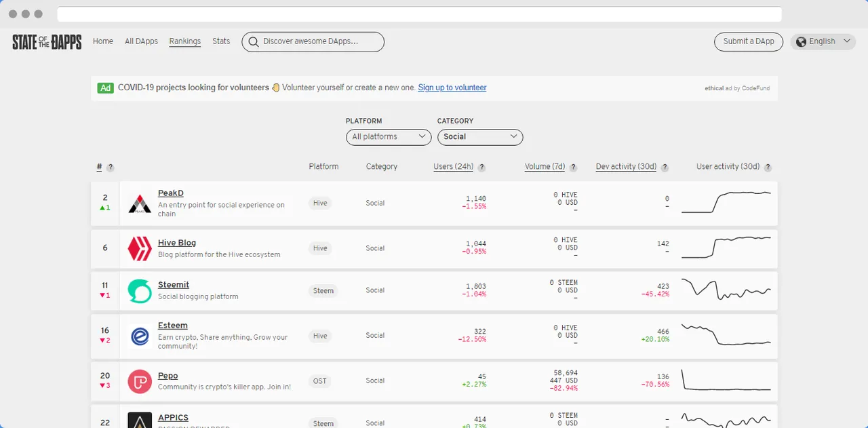Sort by Users (24h) column
868x428 pixels.
pos(454,167)
